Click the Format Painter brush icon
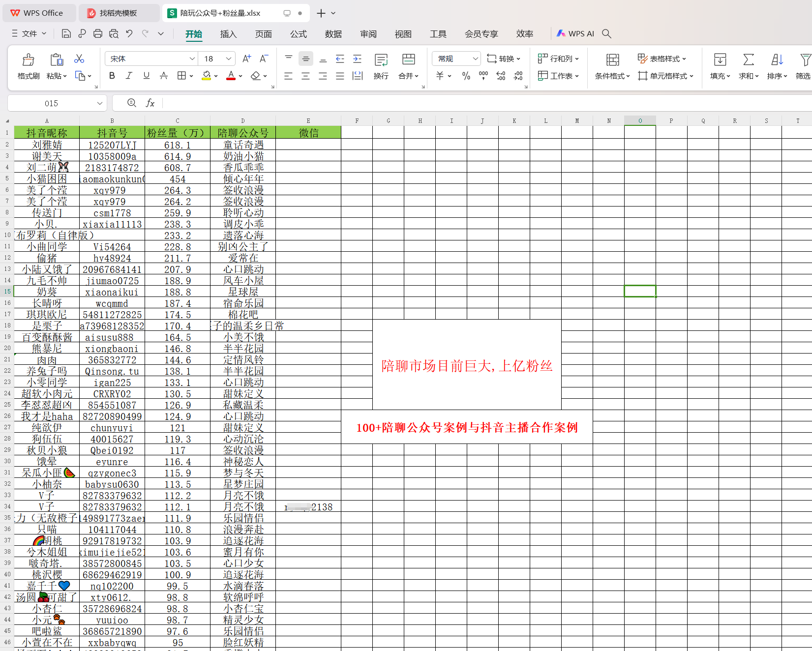The height and width of the screenshot is (651, 812). [x=29, y=60]
